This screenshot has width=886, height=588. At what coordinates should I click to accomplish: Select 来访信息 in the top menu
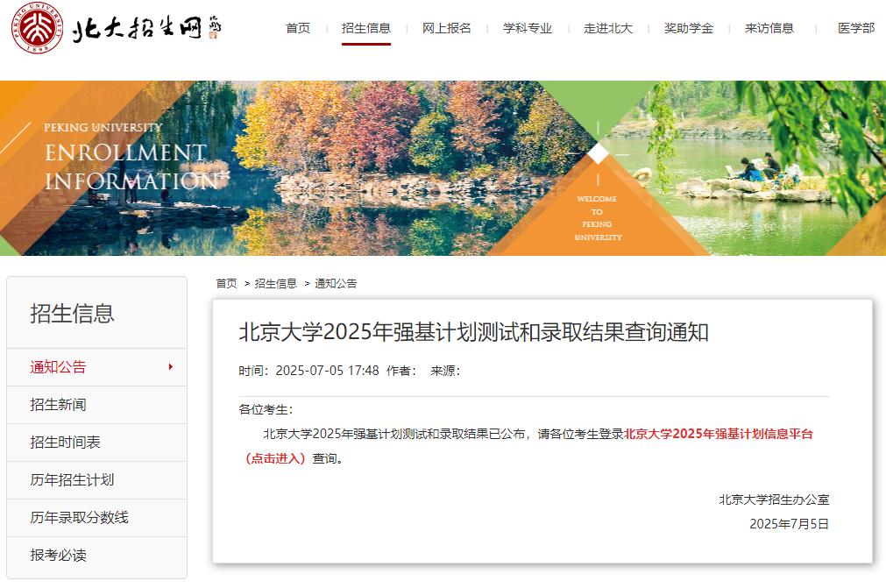[769, 28]
